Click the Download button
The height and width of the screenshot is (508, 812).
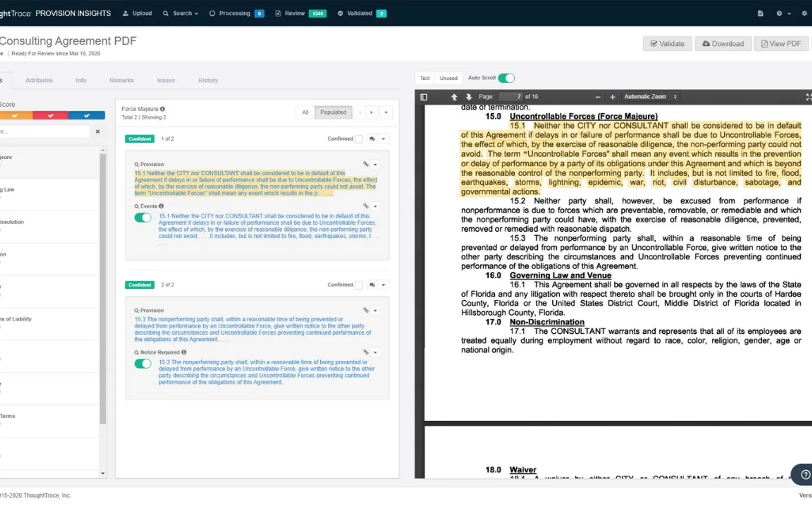coord(723,44)
